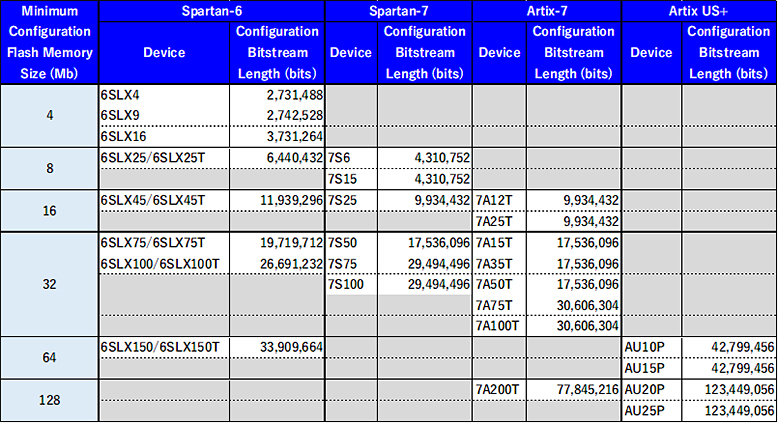Click the 7S50 device cell
Image resolution: width=778 pixels, height=423 pixels.
point(351,242)
